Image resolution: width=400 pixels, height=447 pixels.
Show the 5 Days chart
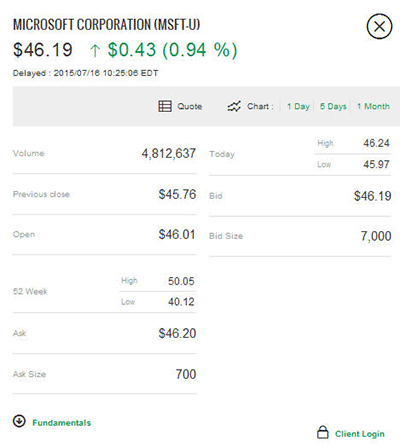click(333, 106)
